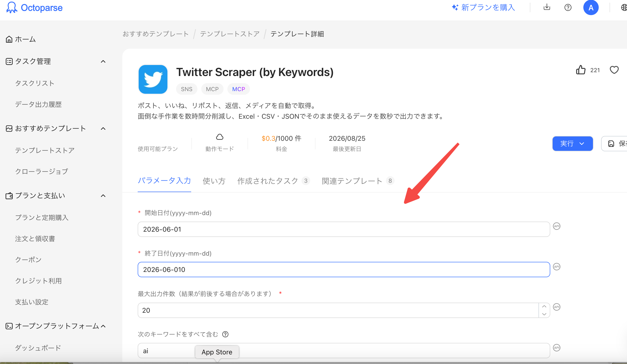The image size is (627, 364).
Task: Collapse the おすすめテンプレート section chevron
Action: [103, 128]
